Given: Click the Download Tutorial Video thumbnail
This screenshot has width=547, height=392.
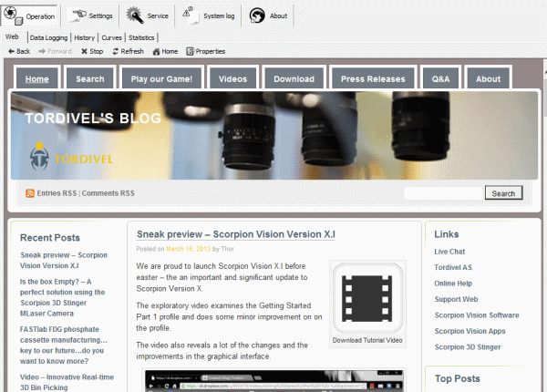Looking at the screenshot, I should click(367, 304).
